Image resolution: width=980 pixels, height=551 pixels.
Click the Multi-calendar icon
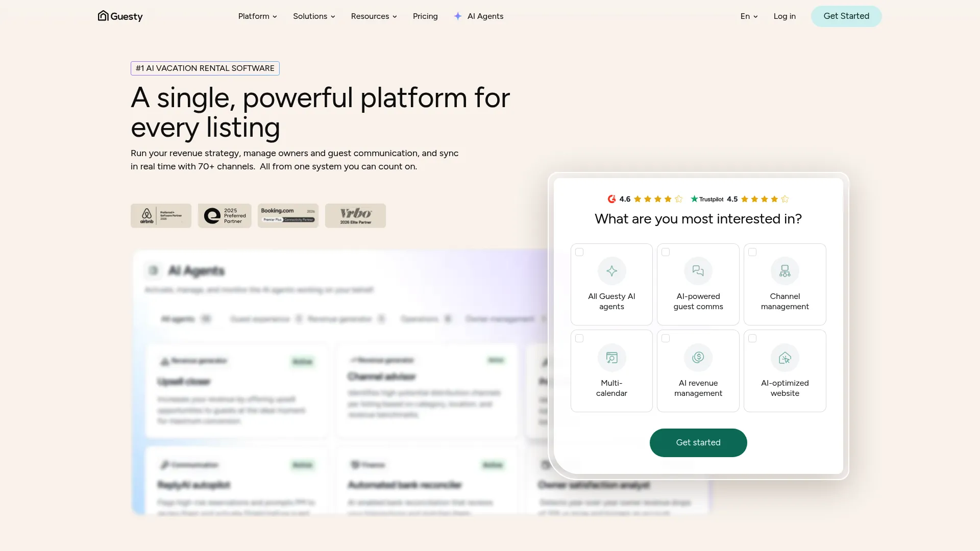point(611,358)
